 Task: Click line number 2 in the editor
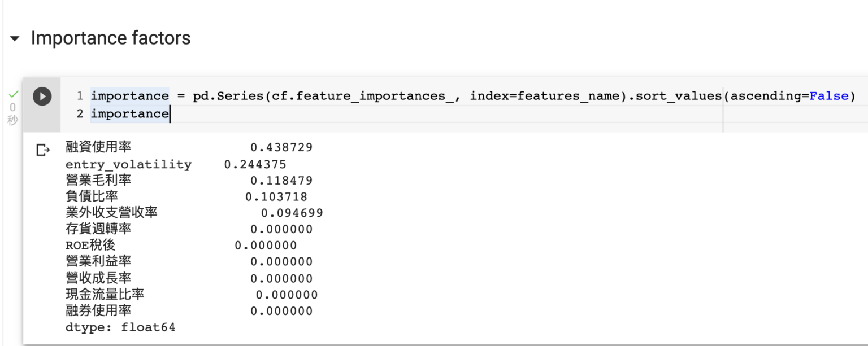point(80,114)
